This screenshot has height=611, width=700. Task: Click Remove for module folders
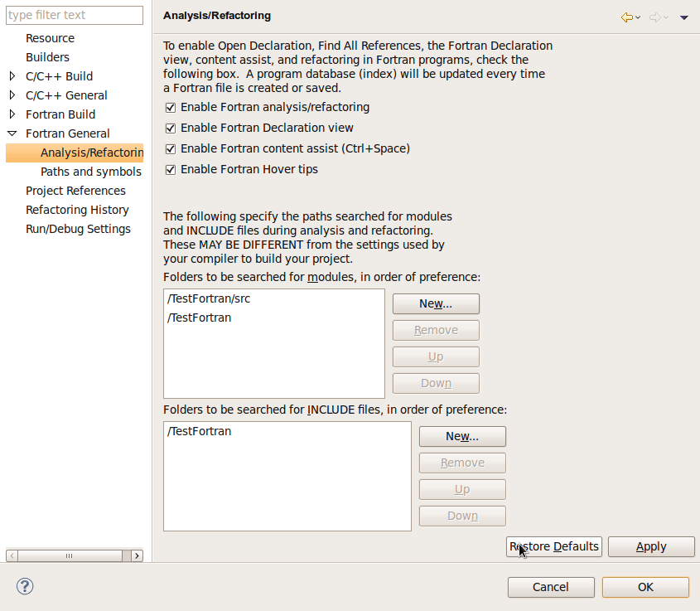[436, 330]
